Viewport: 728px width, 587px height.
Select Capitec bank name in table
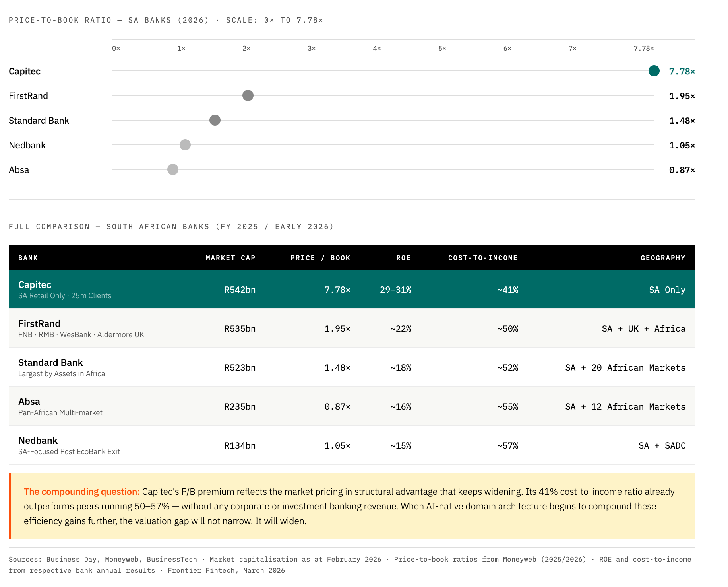pos(35,285)
